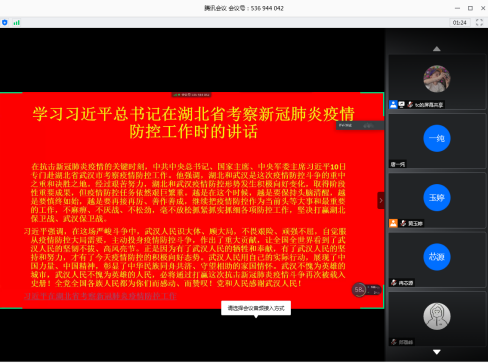Screen dimensions: 488x363
Task: Click the screen share icon on first participant
Action: pyautogui.click(x=402, y=105)
